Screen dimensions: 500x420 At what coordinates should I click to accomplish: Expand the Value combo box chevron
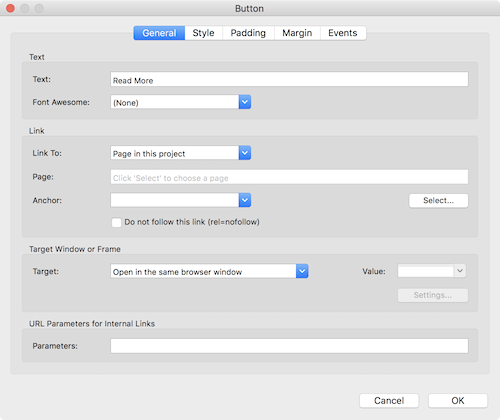pos(460,271)
